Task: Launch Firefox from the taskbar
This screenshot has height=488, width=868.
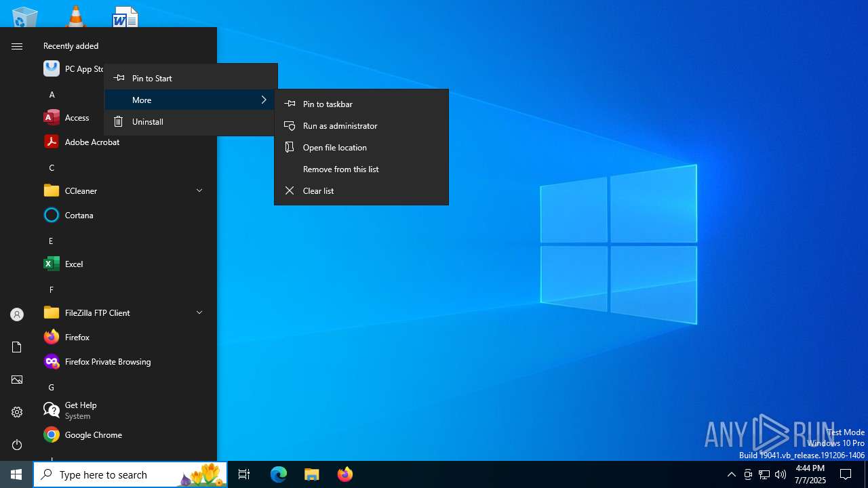Action: [x=345, y=474]
